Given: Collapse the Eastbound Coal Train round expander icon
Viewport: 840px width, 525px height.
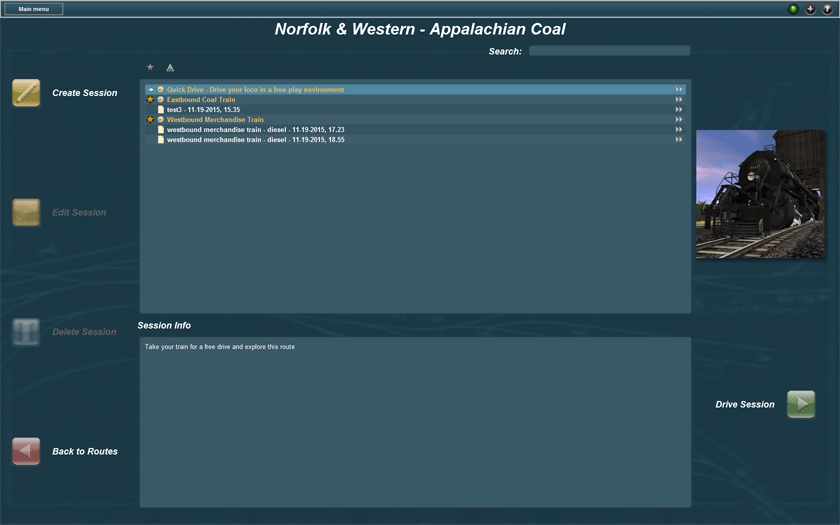Looking at the screenshot, I should tap(160, 100).
